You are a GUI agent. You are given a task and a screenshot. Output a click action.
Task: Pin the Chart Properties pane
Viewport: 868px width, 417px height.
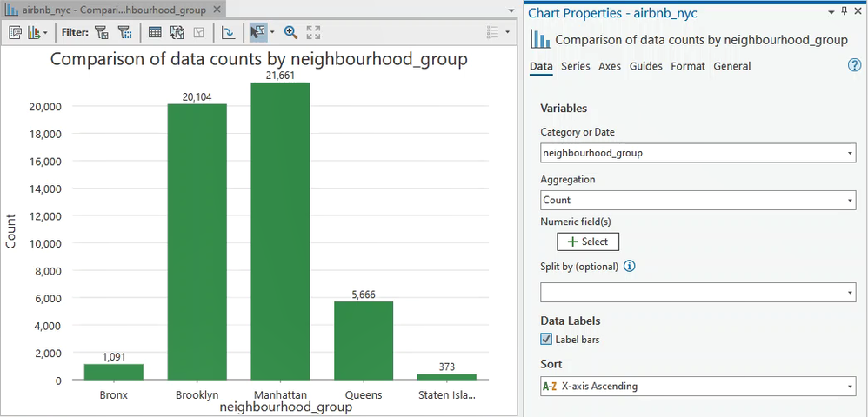point(843,12)
